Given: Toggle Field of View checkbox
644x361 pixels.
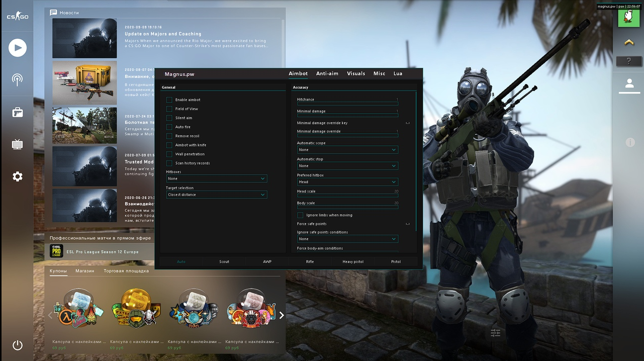Looking at the screenshot, I should click(x=169, y=109).
